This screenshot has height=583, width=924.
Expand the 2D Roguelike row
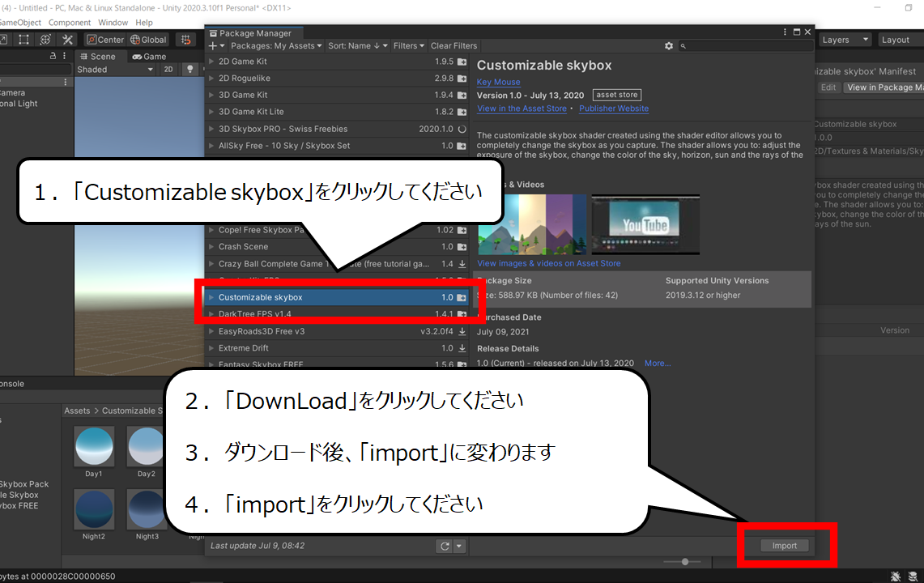(x=211, y=78)
